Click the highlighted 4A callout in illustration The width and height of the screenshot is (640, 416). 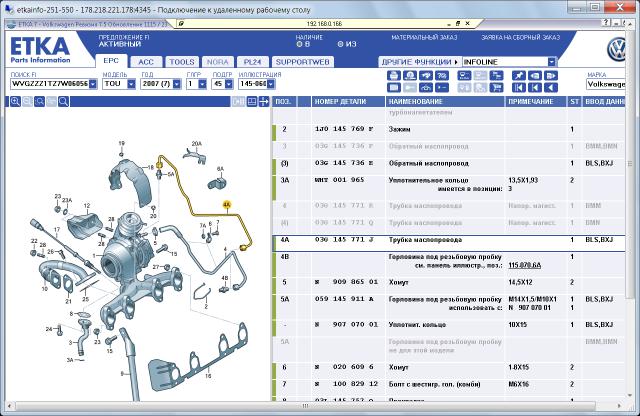(x=227, y=205)
